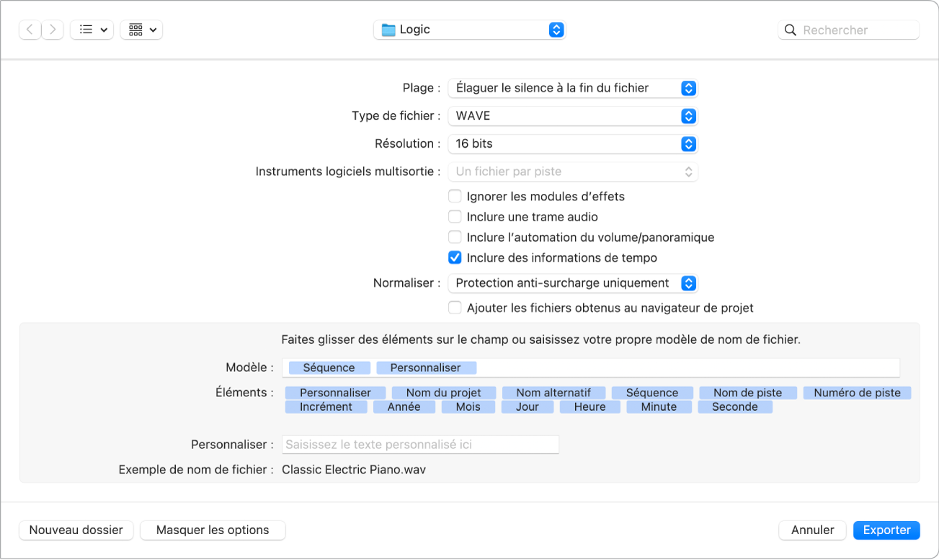This screenshot has width=939, height=560.
Task: Expand the Résolution 16 bits dropdown
Action: click(572, 143)
